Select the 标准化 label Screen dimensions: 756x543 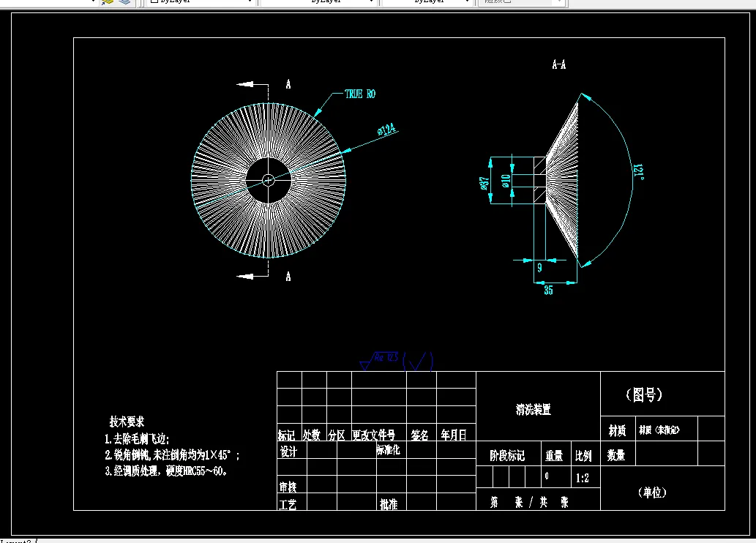(x=388, y=450)
